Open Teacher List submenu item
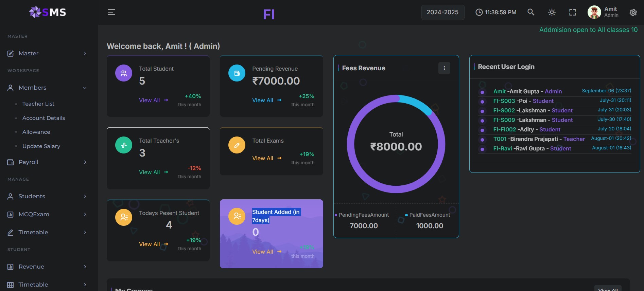Screen dimensions: 644x291 (38, 104)
